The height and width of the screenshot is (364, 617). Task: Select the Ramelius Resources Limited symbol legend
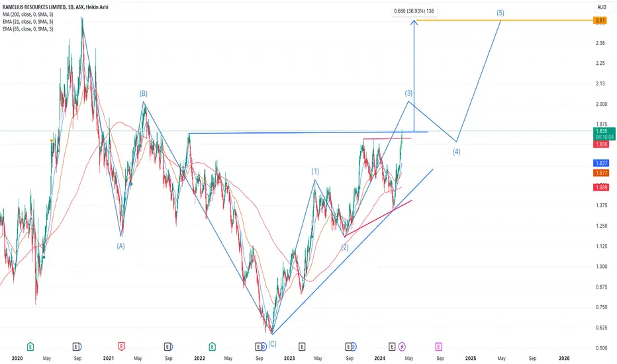point(55,7)
